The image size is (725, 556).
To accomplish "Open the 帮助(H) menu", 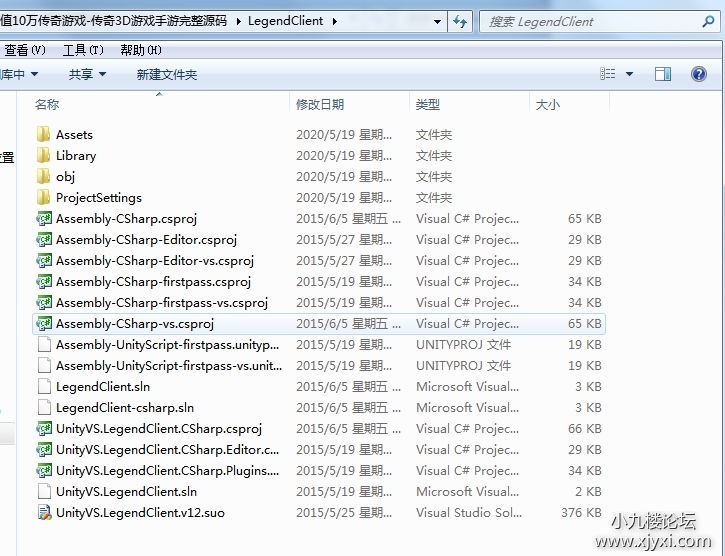I will [x=139, y=50].
